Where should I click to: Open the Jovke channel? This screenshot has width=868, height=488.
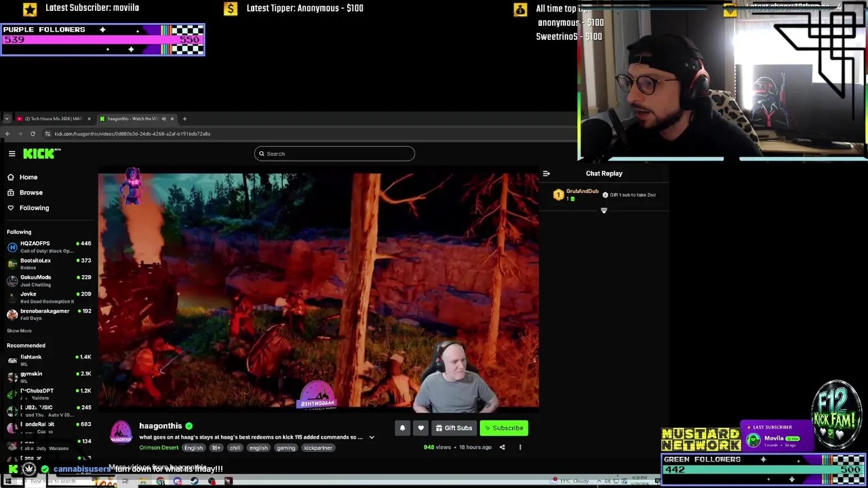[x=49, y=298]
